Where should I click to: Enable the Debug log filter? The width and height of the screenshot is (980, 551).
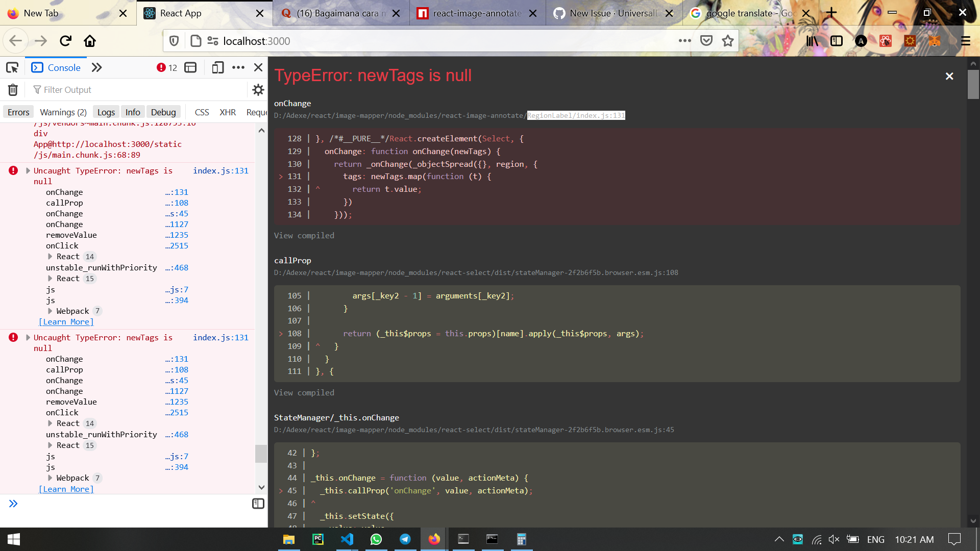pos(163,112)
